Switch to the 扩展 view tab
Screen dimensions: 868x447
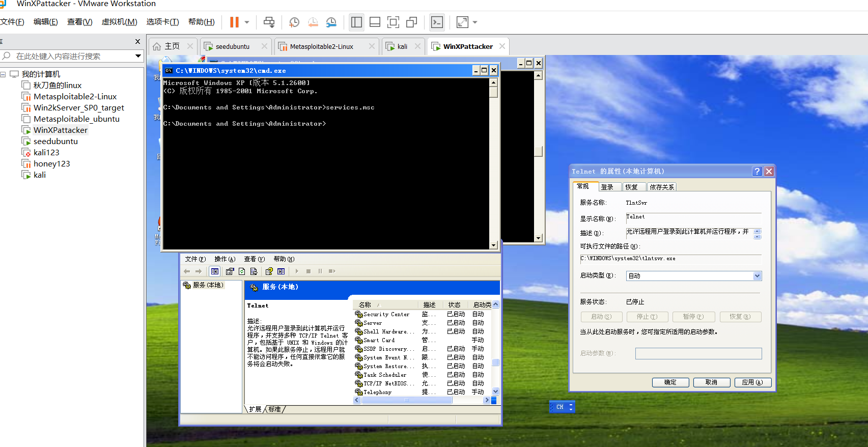coord(255,409)
